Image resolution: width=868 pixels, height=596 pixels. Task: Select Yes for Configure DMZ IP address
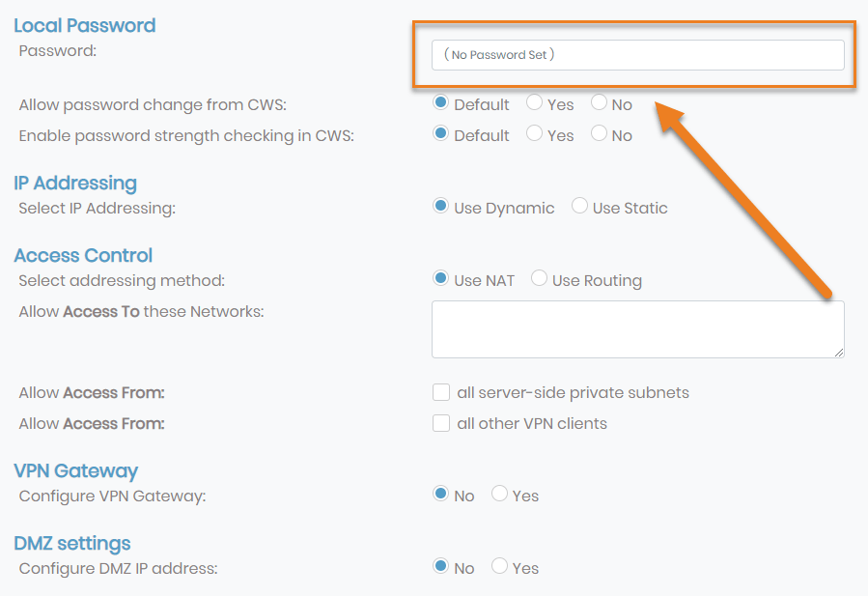499,566
